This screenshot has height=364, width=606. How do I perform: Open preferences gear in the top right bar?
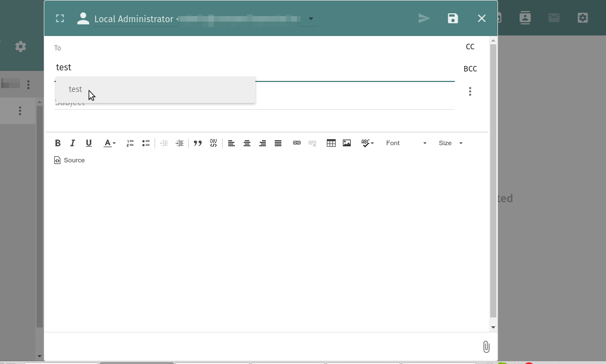tap(583, 18)
